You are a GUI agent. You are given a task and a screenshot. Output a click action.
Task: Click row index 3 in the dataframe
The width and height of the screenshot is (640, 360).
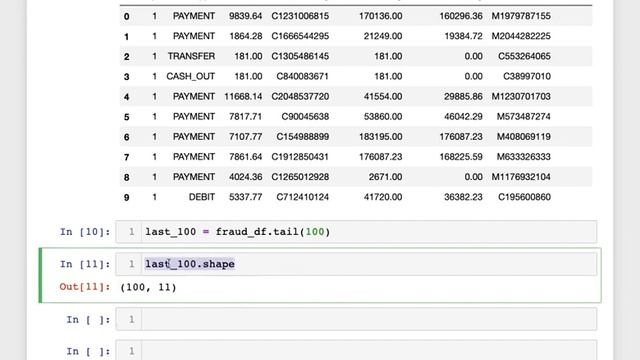pyautogui.click(x=127, y=77)
